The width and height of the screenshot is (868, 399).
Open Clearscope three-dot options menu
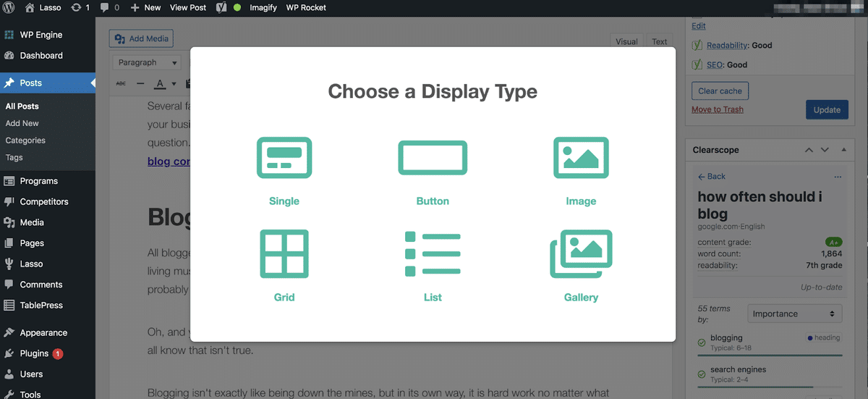tap(838, 177)
